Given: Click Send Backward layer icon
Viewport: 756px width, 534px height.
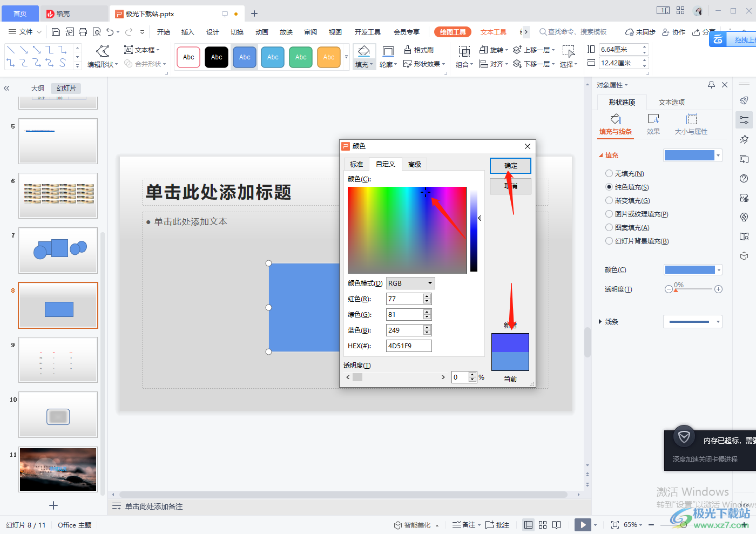Looking at the screenshot, I should (517, 64).
